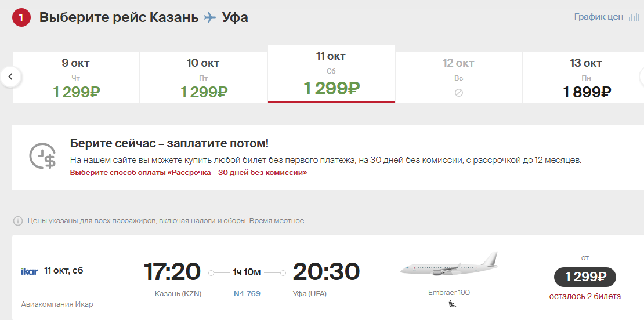Select the 9 окт date tab
Image resolution: width=644 pixels, height=320 pixels.
point(76,78)
